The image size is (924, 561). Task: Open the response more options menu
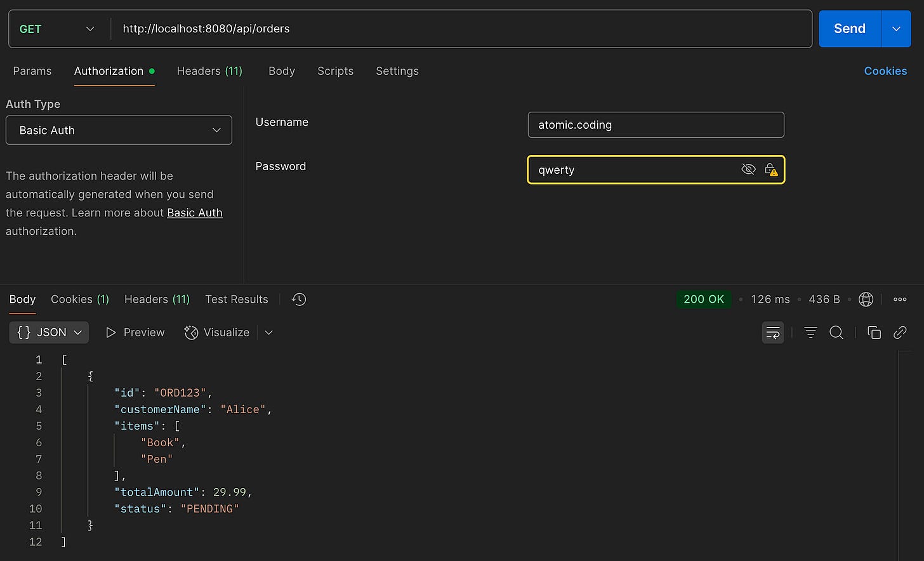coord(900,299)
